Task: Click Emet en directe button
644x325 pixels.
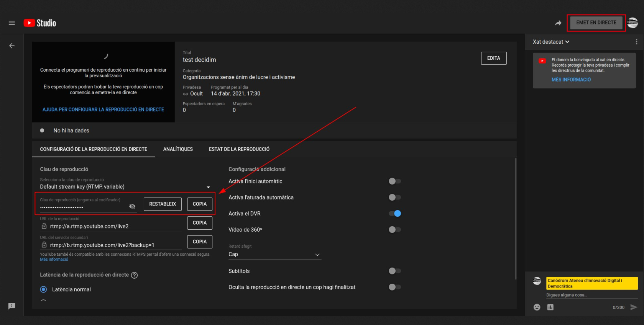Action: [x=596, y=23]
